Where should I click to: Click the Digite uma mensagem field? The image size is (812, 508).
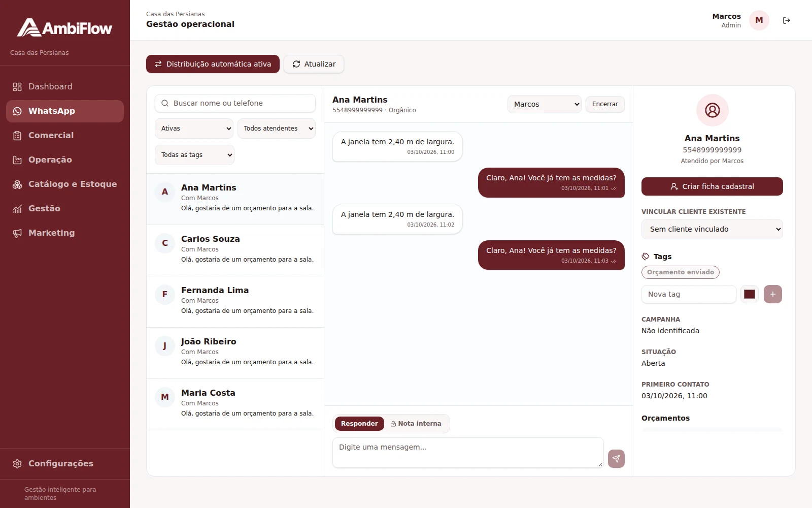[468, 453]
